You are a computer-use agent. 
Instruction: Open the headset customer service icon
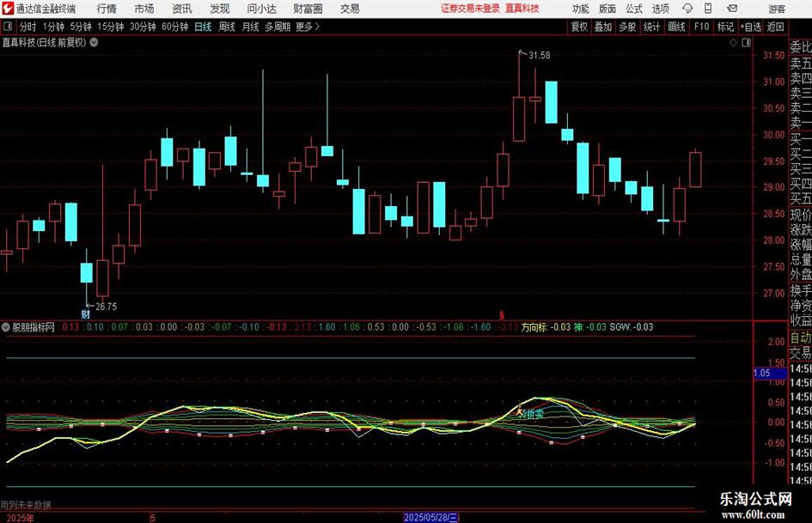[x=687, y=9]
